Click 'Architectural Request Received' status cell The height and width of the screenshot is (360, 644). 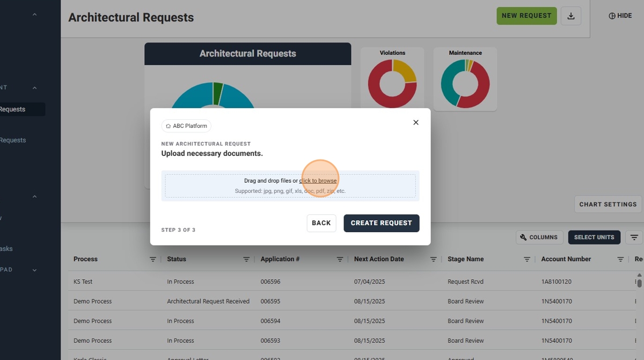pos(208,301)
